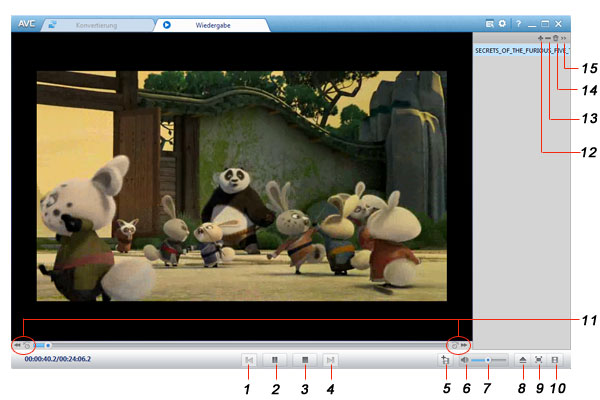Viewport: 600px width, 400px height.
Task: Click the crop/snapshot icon
Action: pyautogui.click(x=445, y=360)
